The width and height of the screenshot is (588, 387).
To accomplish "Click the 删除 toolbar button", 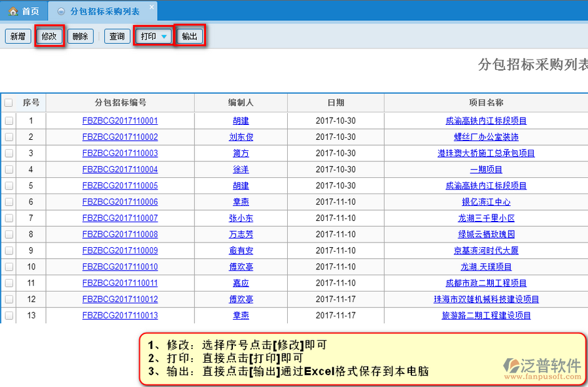I will 80,37.
